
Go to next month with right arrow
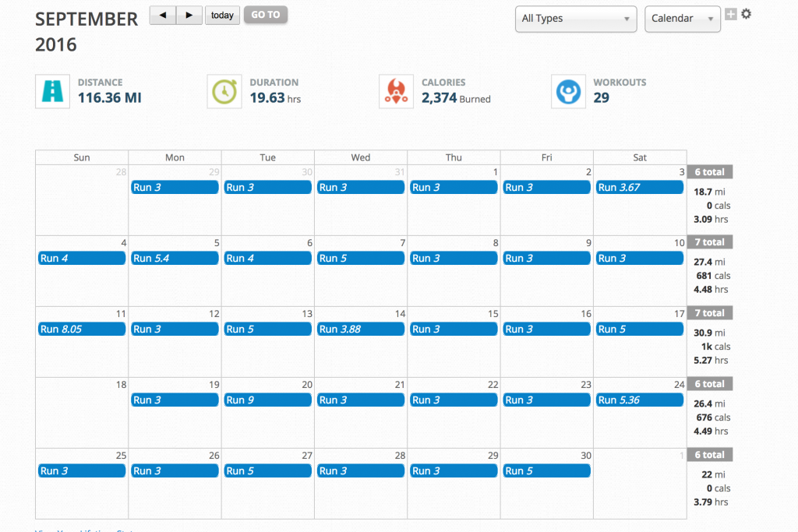[189, 16]
